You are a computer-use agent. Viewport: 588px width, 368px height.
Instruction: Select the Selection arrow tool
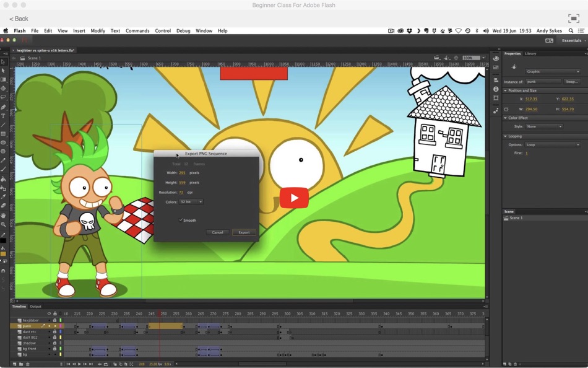[3, 62]
